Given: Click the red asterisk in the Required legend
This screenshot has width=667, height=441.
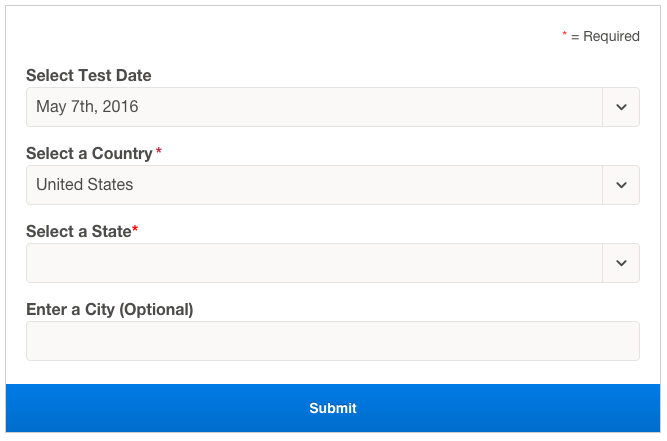Looking at the screenshot, I should coord(564,35).
